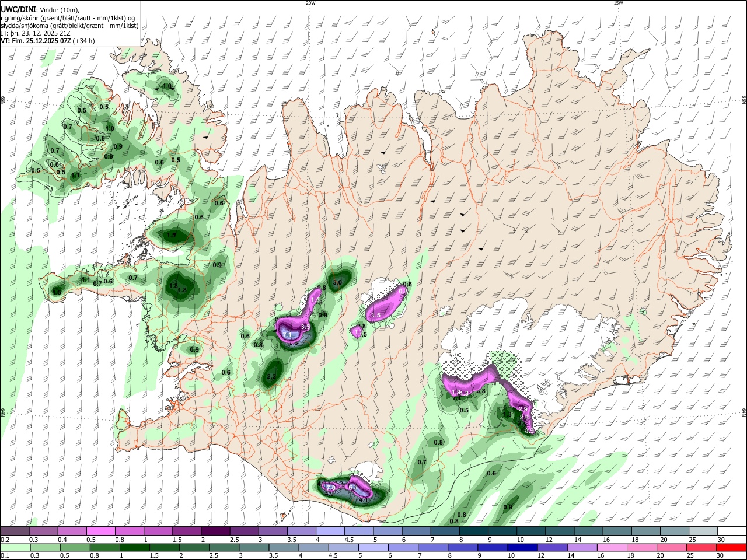Click the "2.2" rainfall value on the map
Image resolution: width=747 pixels, height=560 pixels.
click(x=271, y=377)
